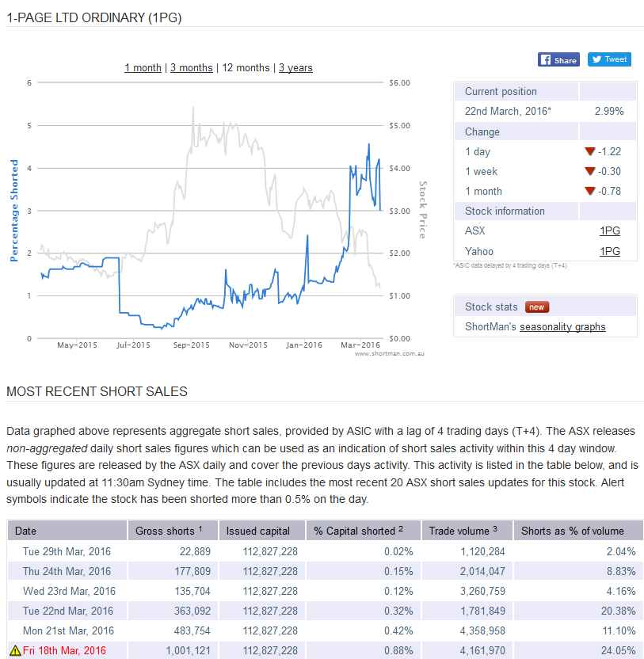Switch chart to 1 month view
This screenshot has width=644, height=659.
click(143, 67)
